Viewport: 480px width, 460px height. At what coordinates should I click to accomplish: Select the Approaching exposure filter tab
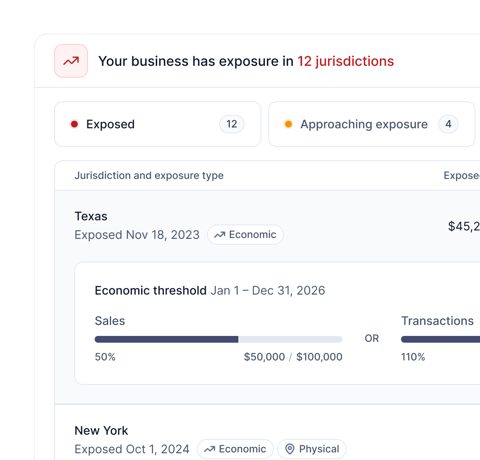click(x=372, y=124)
